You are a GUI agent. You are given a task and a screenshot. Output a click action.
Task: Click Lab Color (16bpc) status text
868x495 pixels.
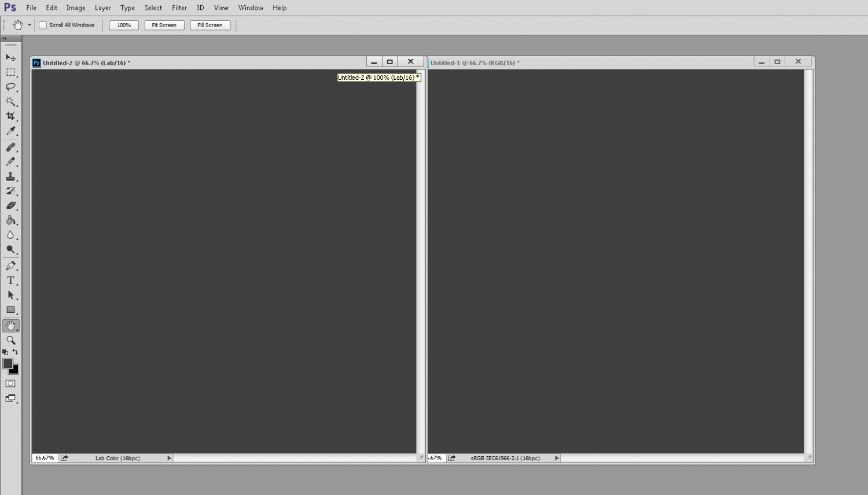pos(117,458)
